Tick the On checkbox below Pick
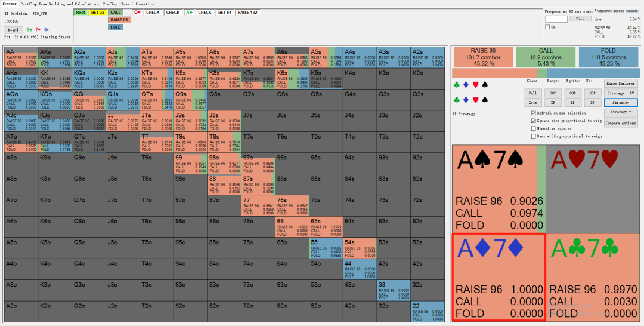The height and width of the screenshot is (326, 644). pos(547,27)
